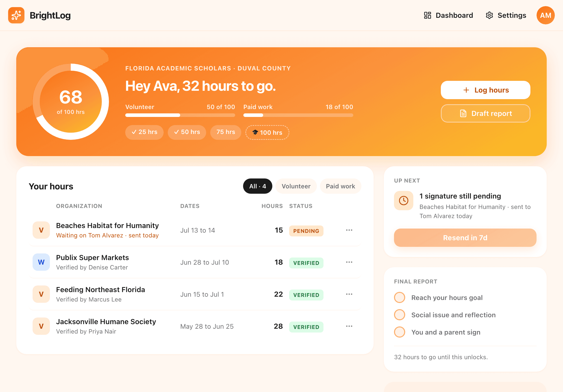Click Feeding Northeast Florida row name
The height and width of the screenshot is (392, 563).
coord(101,290)
